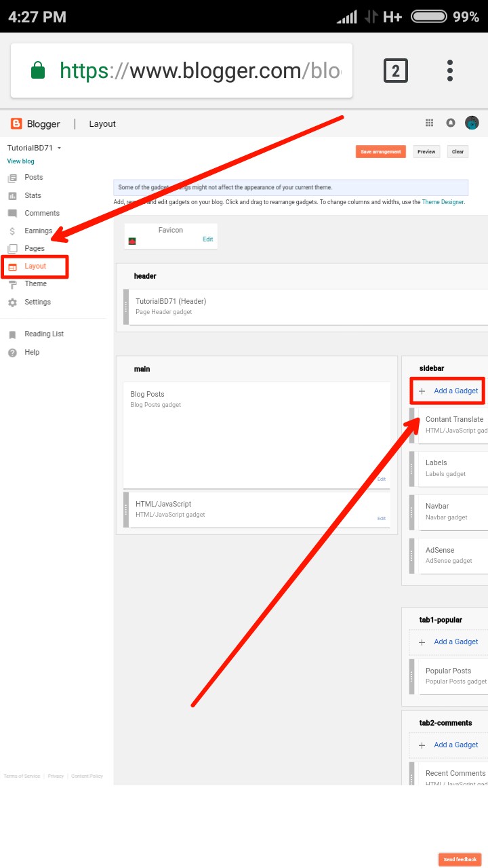Open the Chrome three-dot overflow menu
This screenshot has width=488, height=868.
pyautogui.click(x=450, y=71)
